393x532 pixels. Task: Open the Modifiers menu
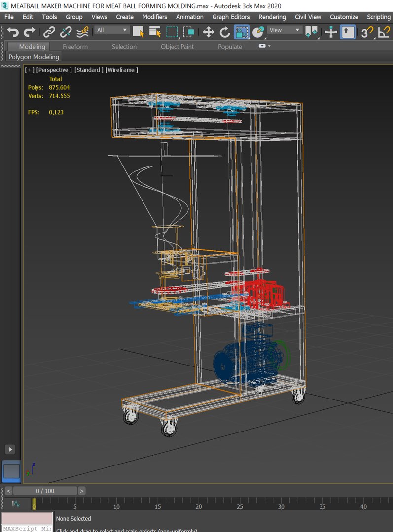155,17
